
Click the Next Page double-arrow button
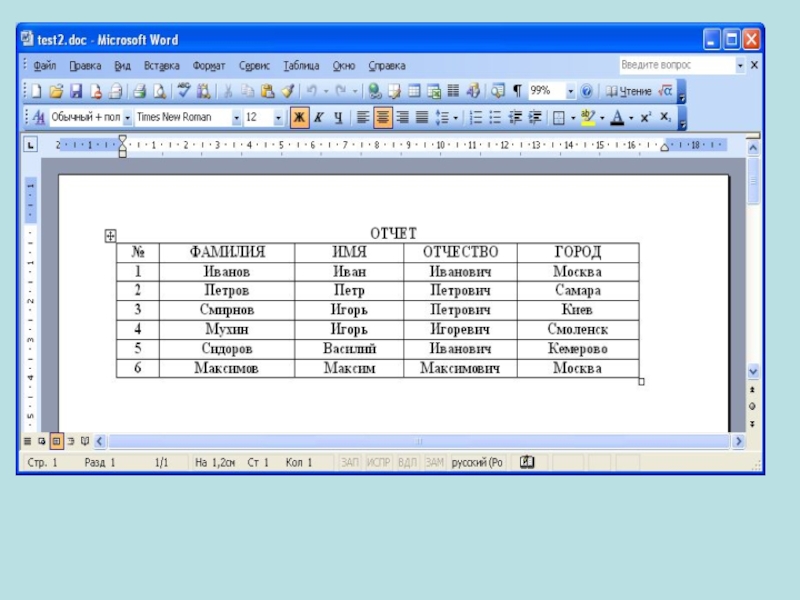click(752, 424)
